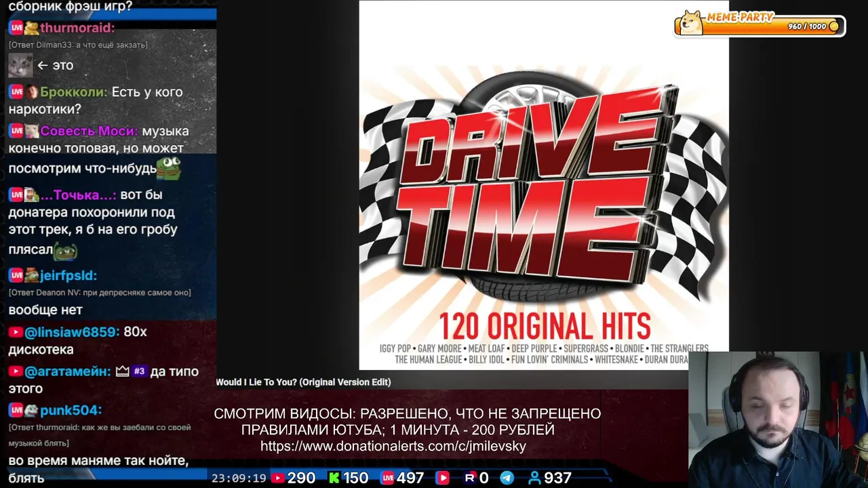Screen dimensions: 868x488
Task: Click the Drive Time album cover
Action: [544, 185]
